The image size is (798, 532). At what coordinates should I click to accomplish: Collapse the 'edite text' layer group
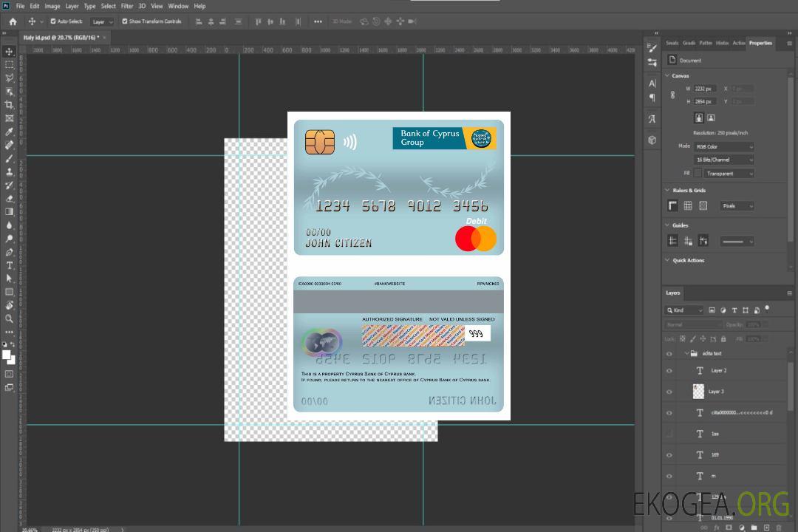[x=686, y=354]
